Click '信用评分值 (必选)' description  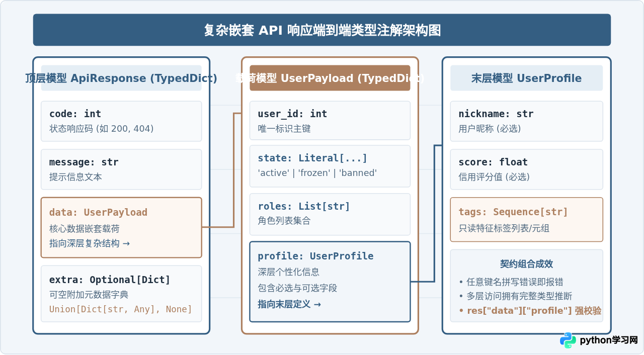494,177
